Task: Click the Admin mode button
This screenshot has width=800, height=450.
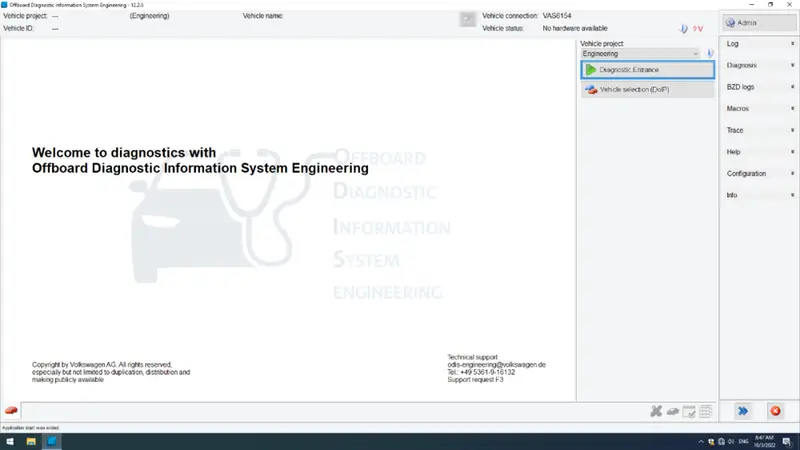Action: pos(759,23)
